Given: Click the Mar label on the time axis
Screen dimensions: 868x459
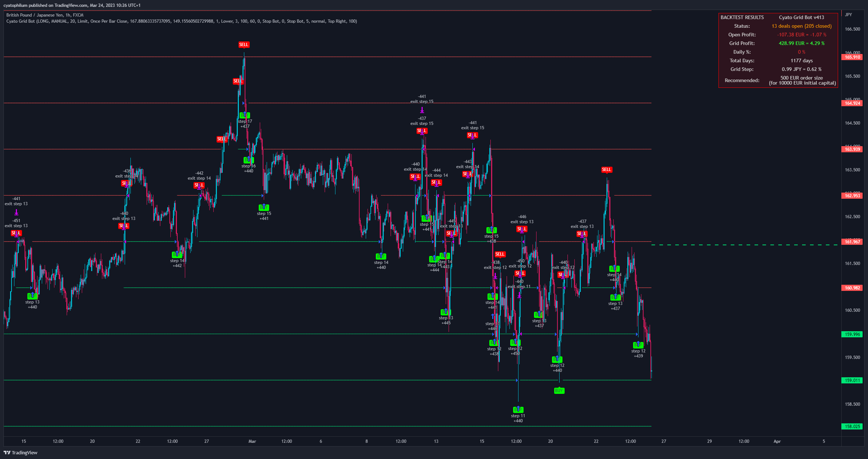Looking at the screenshot, I should 252,441.
